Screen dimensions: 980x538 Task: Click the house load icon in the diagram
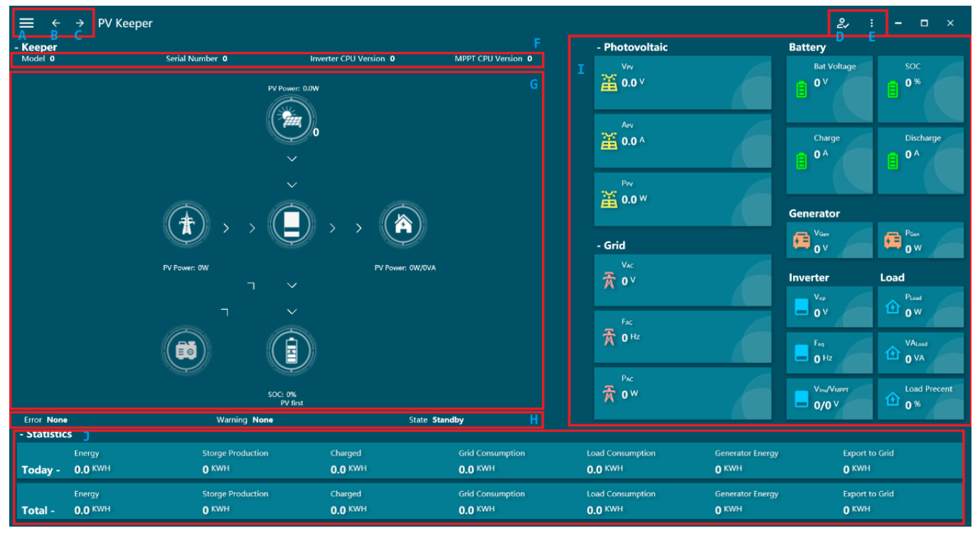pyautogui.click(x=403, y=225)
